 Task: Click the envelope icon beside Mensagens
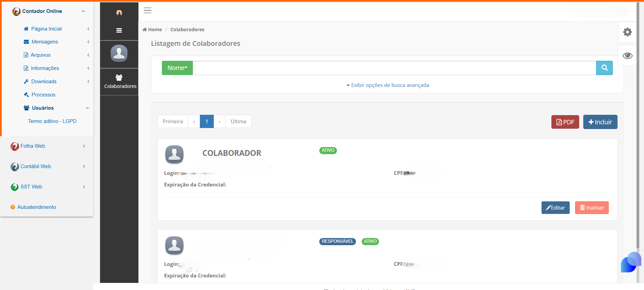26,42
